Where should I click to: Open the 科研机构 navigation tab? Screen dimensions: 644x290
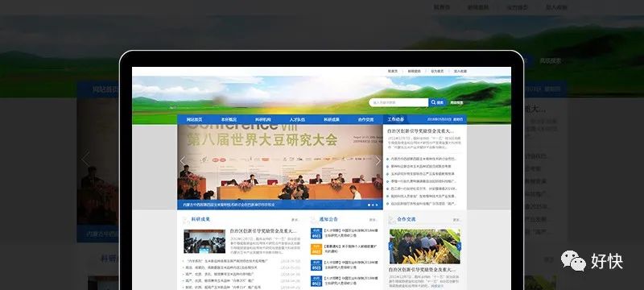(263, 119)
